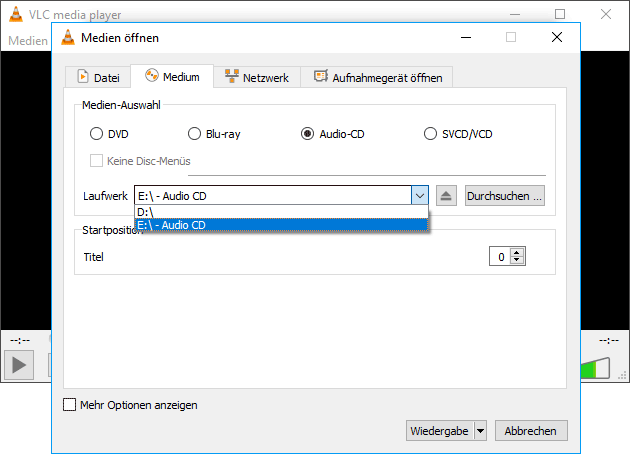Click the VLC cone icon in Medien öffnen title bar
The height and width of the screenshot is (454, 630).
coord(68,37)
